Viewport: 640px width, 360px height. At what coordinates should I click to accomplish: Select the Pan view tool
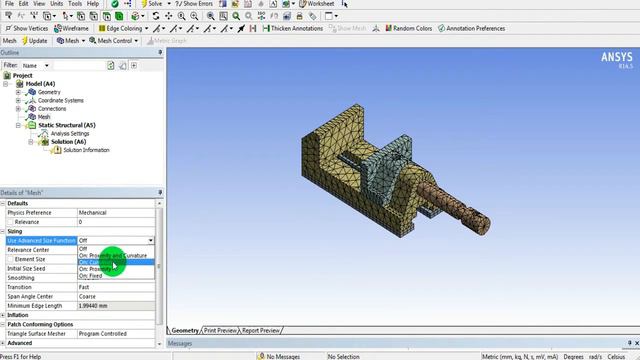coord(168,16)
